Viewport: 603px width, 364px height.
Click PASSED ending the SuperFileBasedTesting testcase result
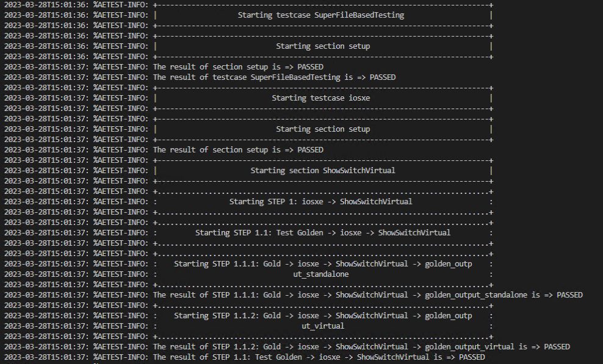[x=383, y=77]
